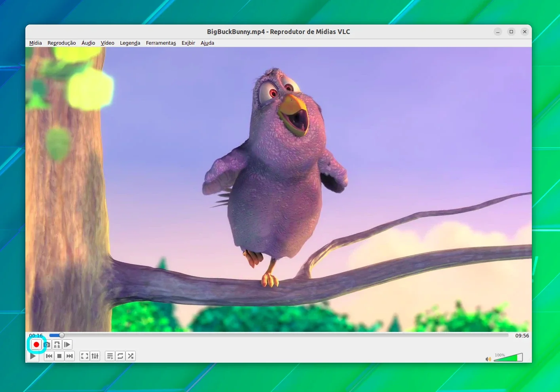Skip to next media item
560x392 pixels.
click(70, 356)
